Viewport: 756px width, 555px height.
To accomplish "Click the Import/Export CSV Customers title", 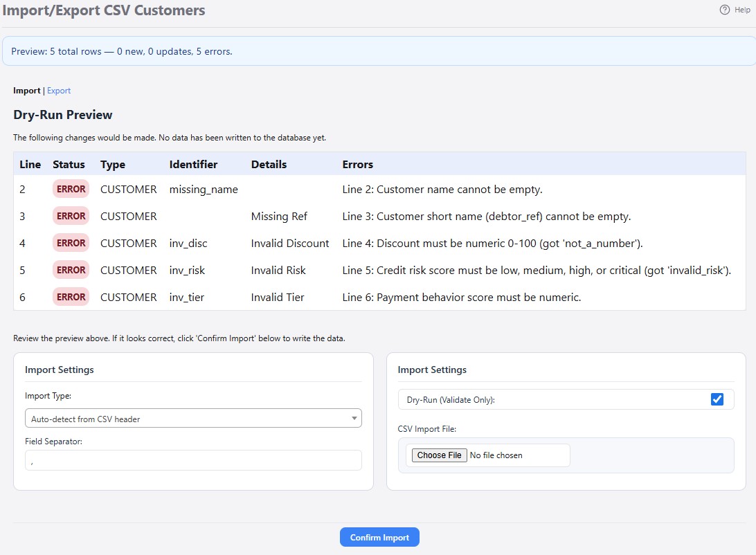I will pyautogui.click(x=104, y=10).
